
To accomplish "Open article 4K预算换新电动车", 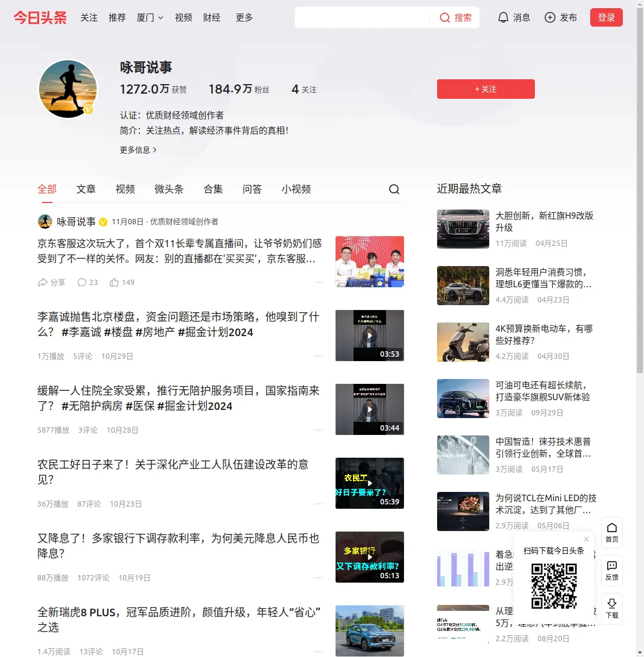I will point(544,334).
